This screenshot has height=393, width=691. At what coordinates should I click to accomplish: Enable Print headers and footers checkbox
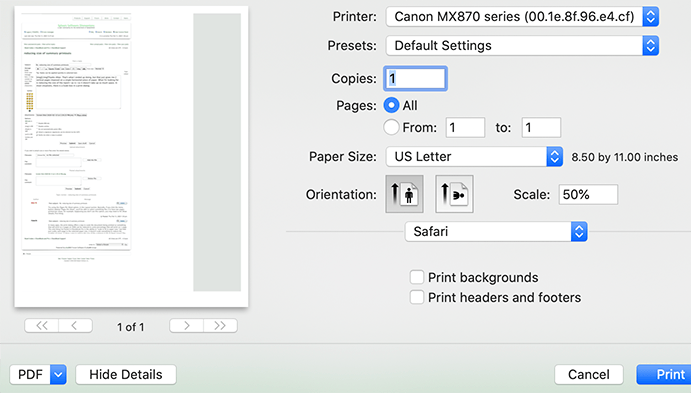click(417, 297)
